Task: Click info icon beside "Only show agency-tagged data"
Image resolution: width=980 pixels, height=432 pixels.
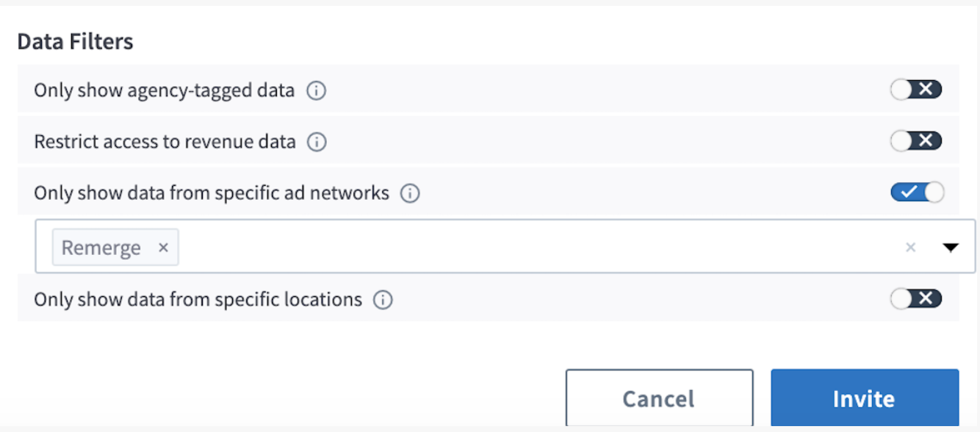Action: tap(316, 90)
